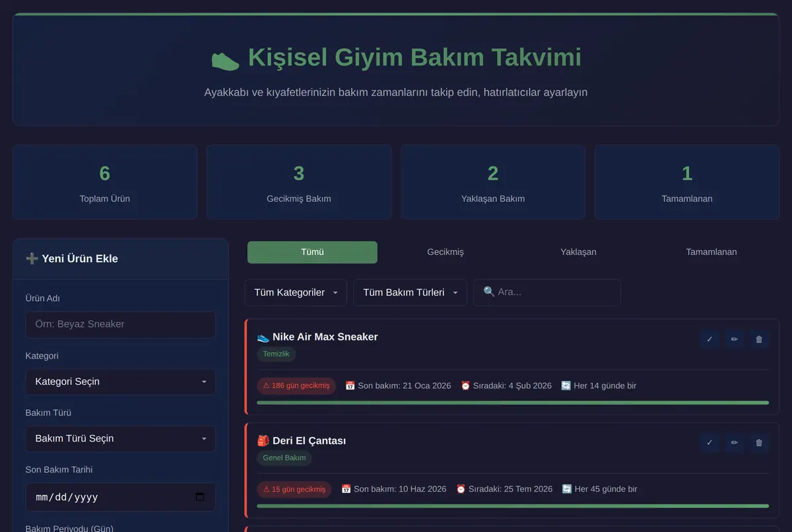Click the Deri El Çantası progress bar
Viewport: 792px width, 532px height.
[x=513, y=506]
